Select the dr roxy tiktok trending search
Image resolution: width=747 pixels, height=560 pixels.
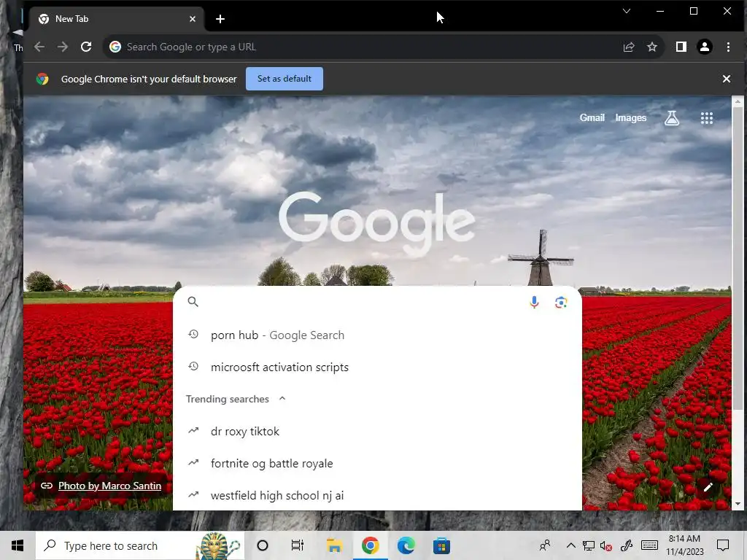377,432
